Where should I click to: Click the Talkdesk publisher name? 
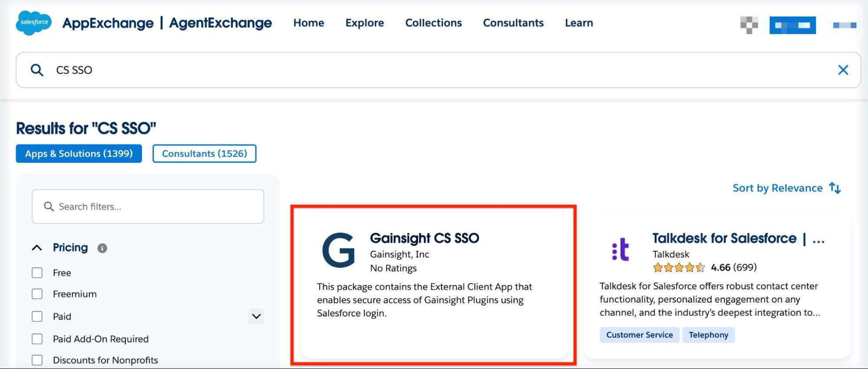tap(671, 254)
